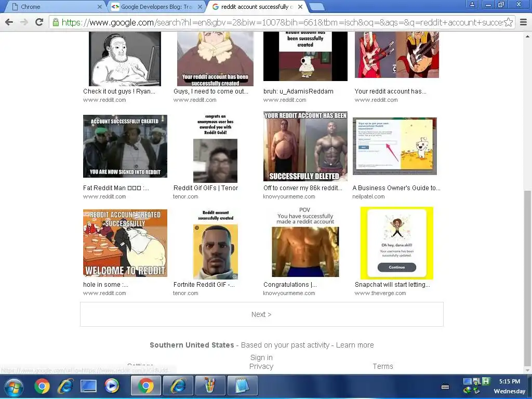Reload the current page
The width and height of the screenshot is (532, 399).
(39, 22)
